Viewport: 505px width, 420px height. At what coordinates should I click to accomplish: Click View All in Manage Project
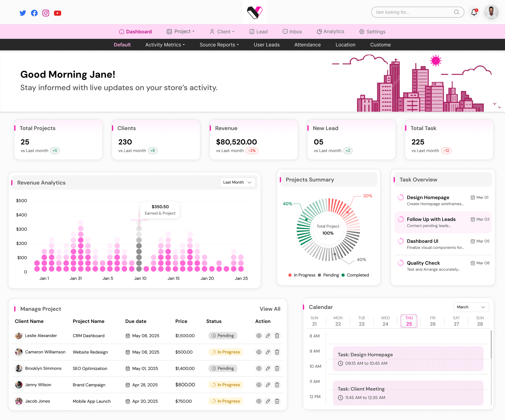(270, 309)
